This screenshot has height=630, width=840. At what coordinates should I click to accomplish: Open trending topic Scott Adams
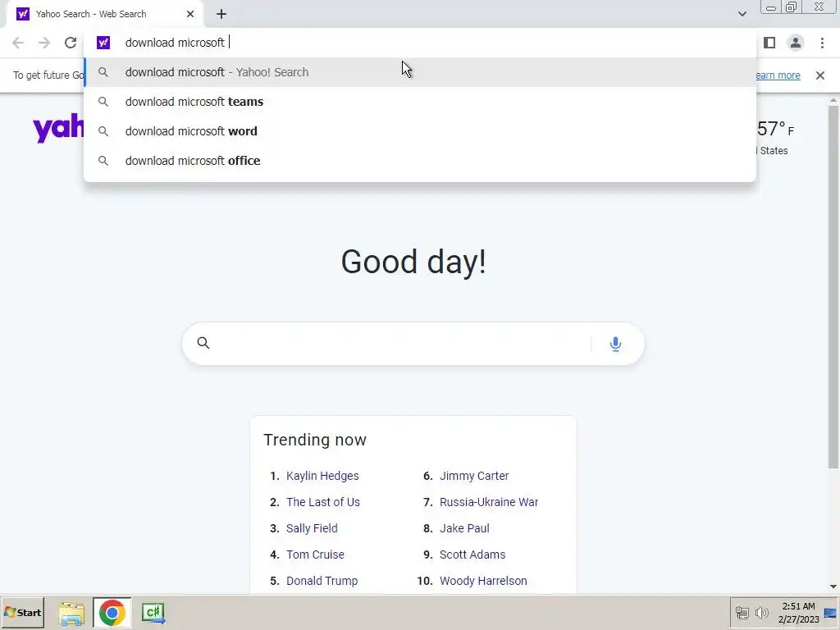click(x=472, y=555)
